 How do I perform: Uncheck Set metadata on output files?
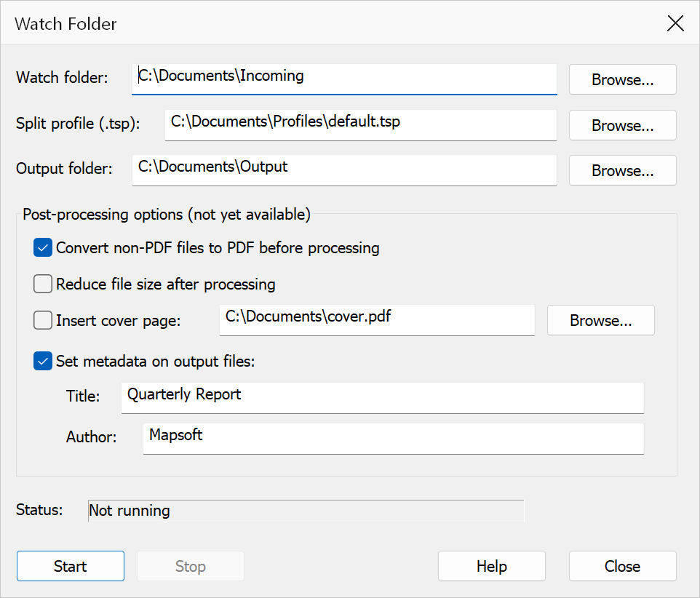pos(43,361)
